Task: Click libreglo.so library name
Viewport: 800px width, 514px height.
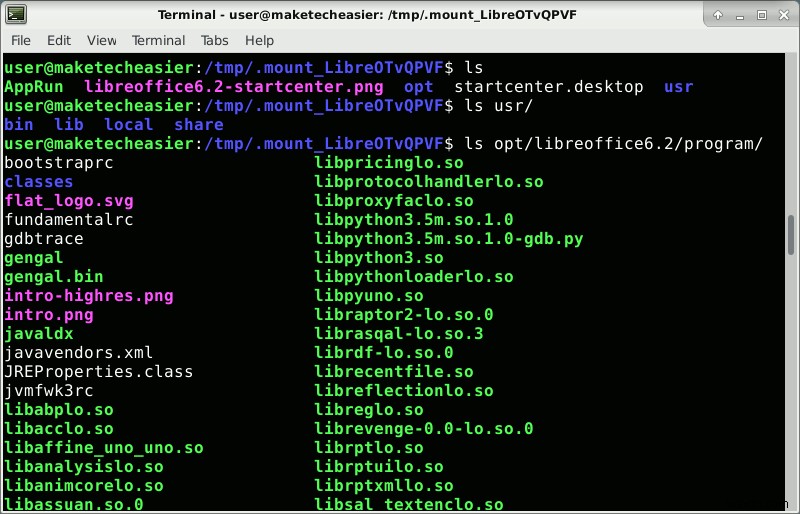Action: click(x=369, y=410)
